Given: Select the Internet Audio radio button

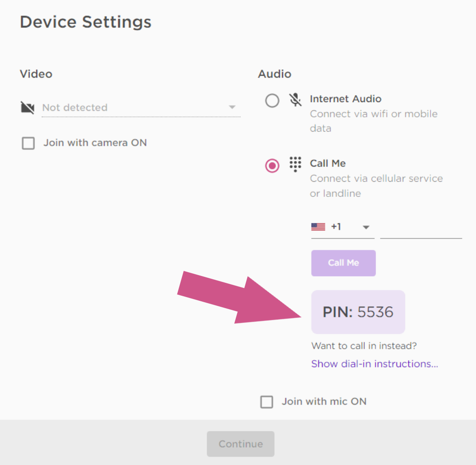Looking at the screenshot, I should click(272, 101).
